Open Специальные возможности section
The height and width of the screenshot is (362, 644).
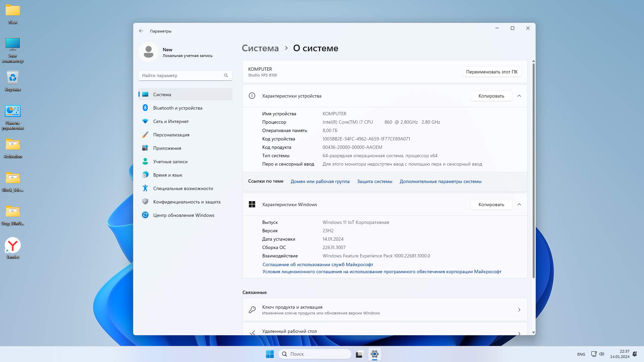pyautogui.click(x=183, y=188)
